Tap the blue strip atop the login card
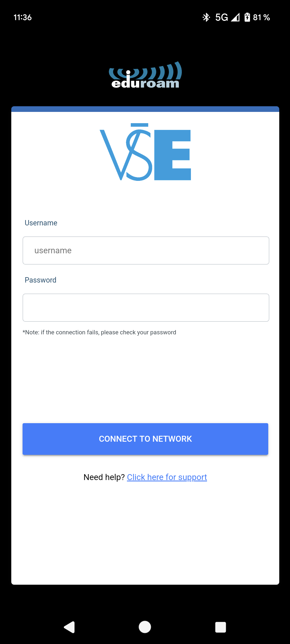This screenshot has width=290, height=644. click(145, 109)
